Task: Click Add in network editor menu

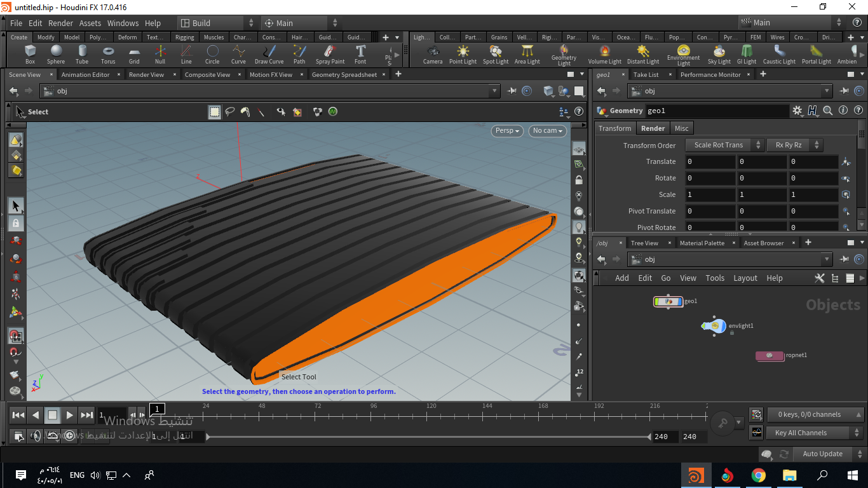Action: [622, 278]
